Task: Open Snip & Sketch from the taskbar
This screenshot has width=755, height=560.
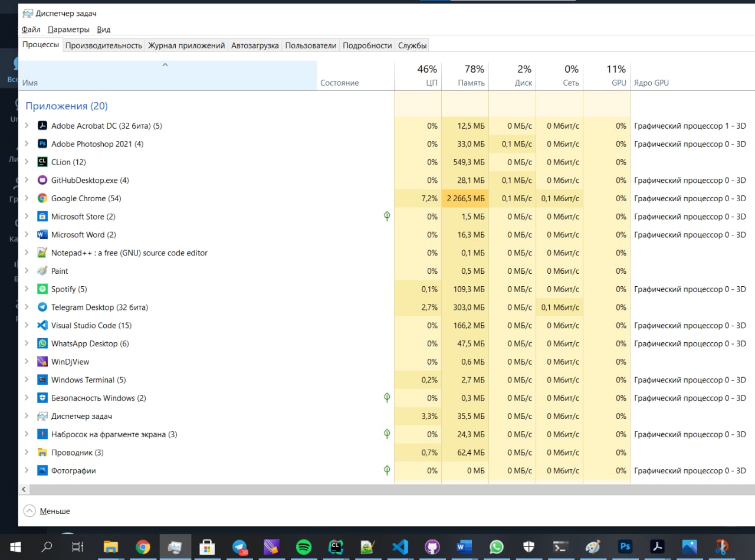Action: [x=722, y=547]
